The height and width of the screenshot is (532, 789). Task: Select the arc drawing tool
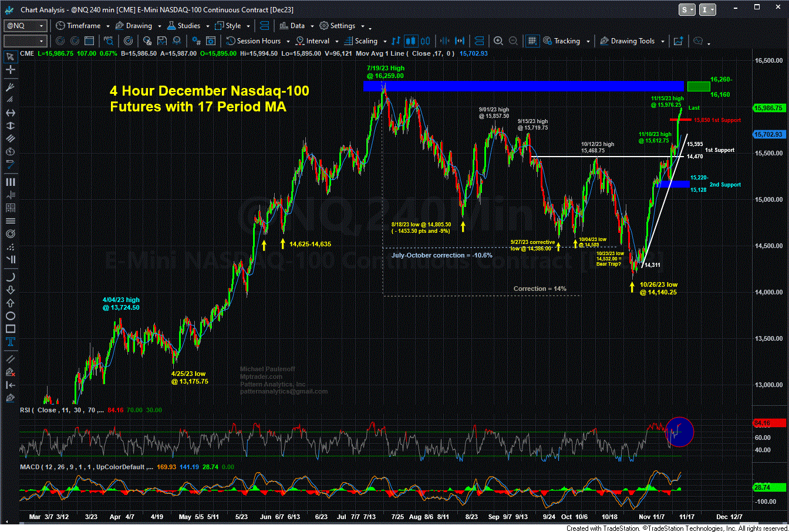coord(10,276)
